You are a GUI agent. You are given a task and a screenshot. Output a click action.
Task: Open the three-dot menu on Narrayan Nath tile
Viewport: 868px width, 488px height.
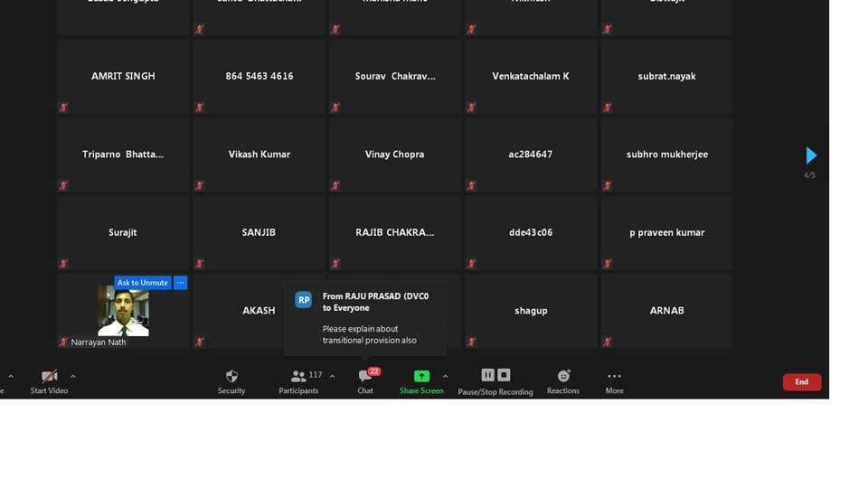(x=181, y=283)
